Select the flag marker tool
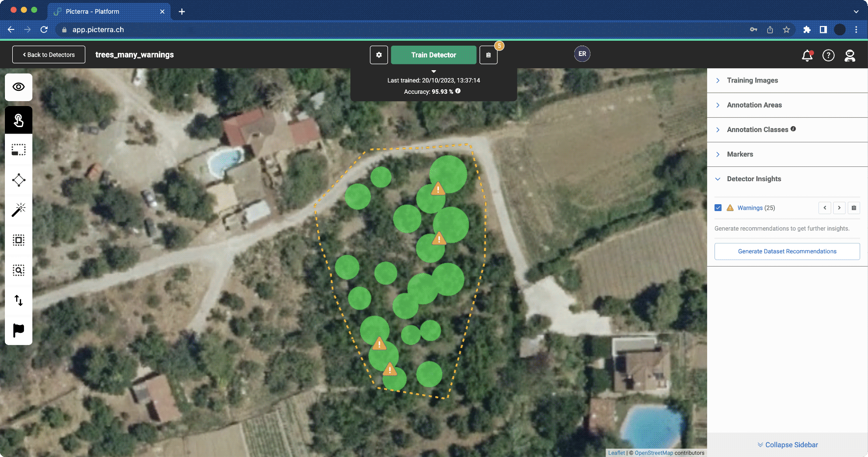The height and width of the screenshot is (457, 868). click(19, 330)
